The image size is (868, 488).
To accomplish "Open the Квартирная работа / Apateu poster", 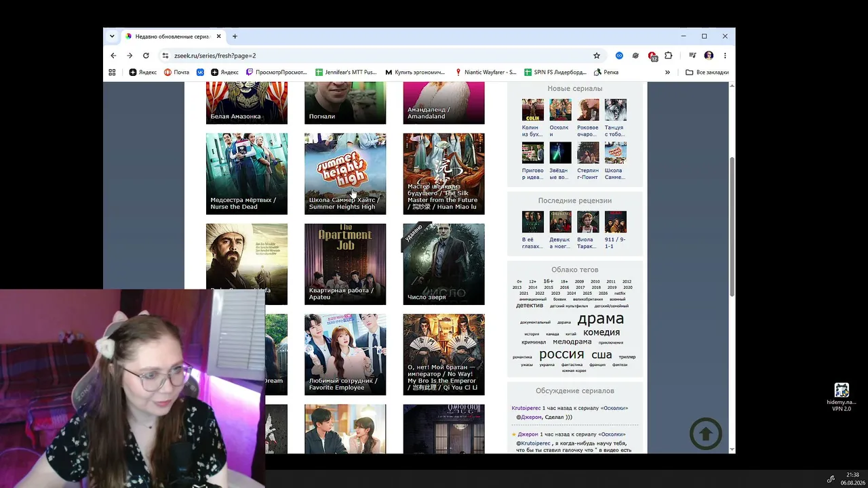I will 345,264.
